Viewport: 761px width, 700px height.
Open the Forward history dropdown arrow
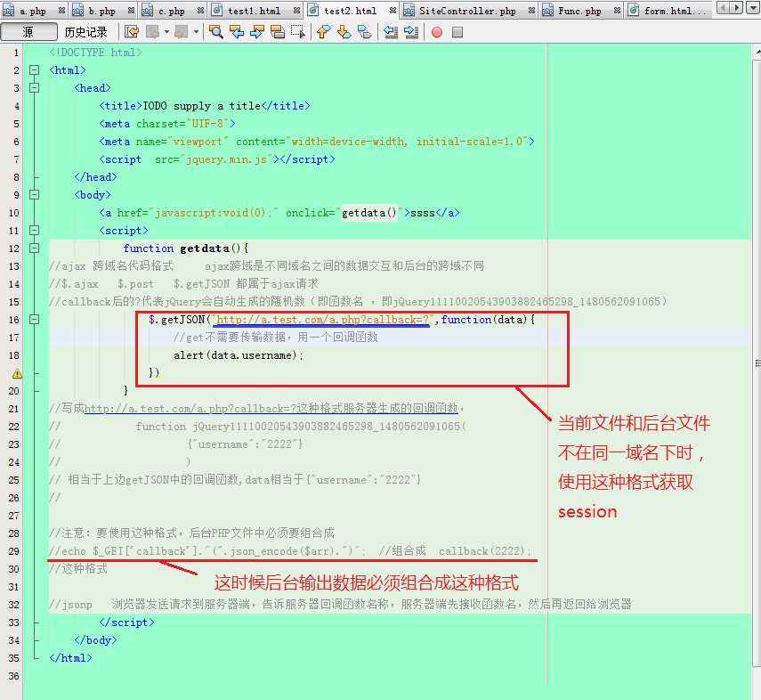196,32
